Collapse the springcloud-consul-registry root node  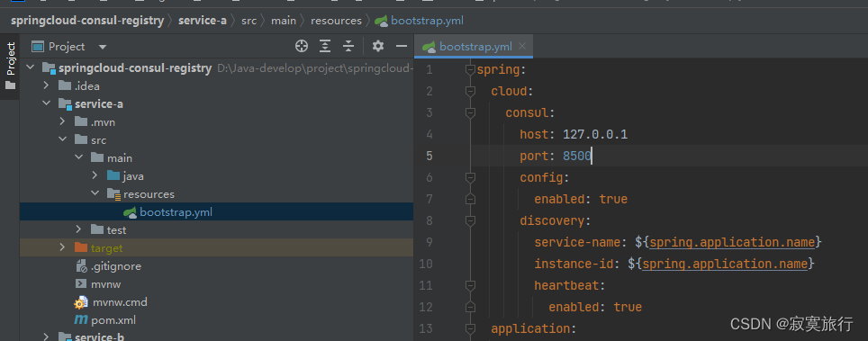coord(31,67)
